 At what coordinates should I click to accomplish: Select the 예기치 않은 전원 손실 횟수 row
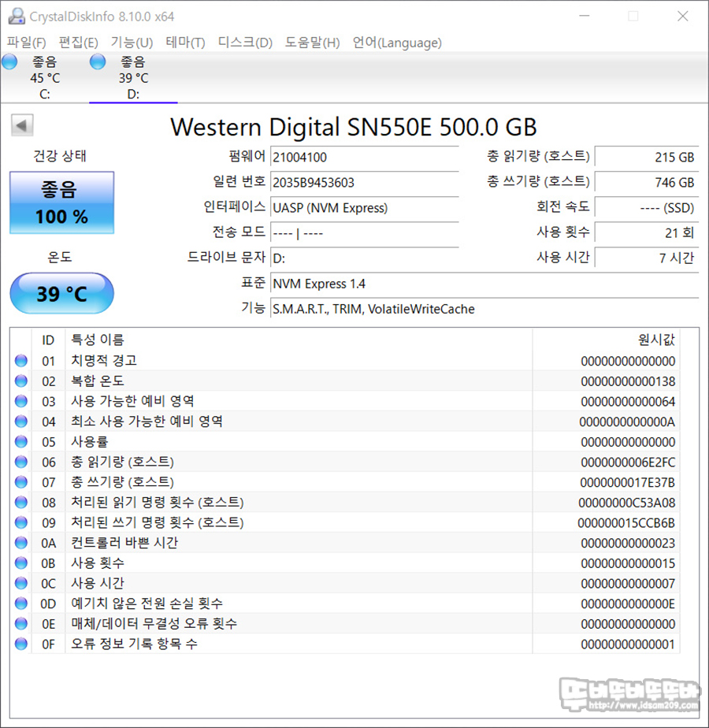(345, 604)
